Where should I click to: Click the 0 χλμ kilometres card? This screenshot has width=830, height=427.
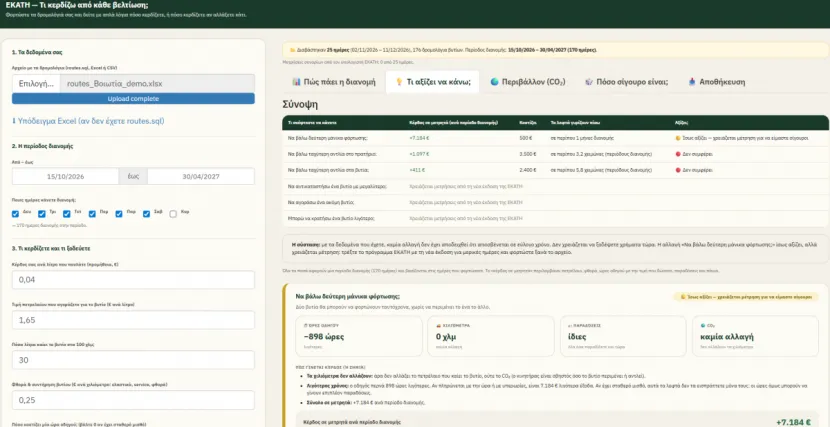(491, 336)
